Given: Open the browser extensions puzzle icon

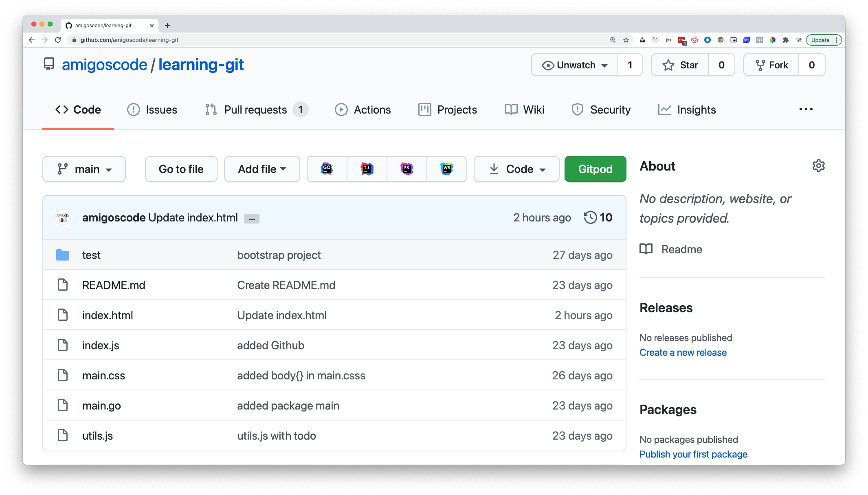Looking at the screenshot, I should point(786,40).
